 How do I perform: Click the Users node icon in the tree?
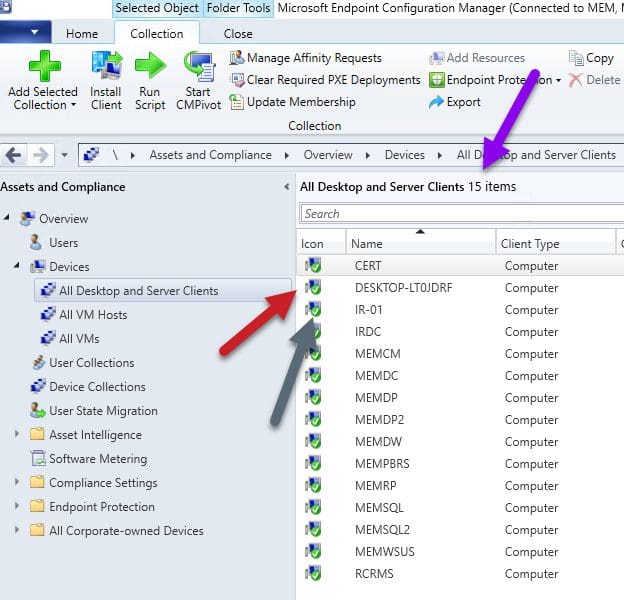click(36, 242)
